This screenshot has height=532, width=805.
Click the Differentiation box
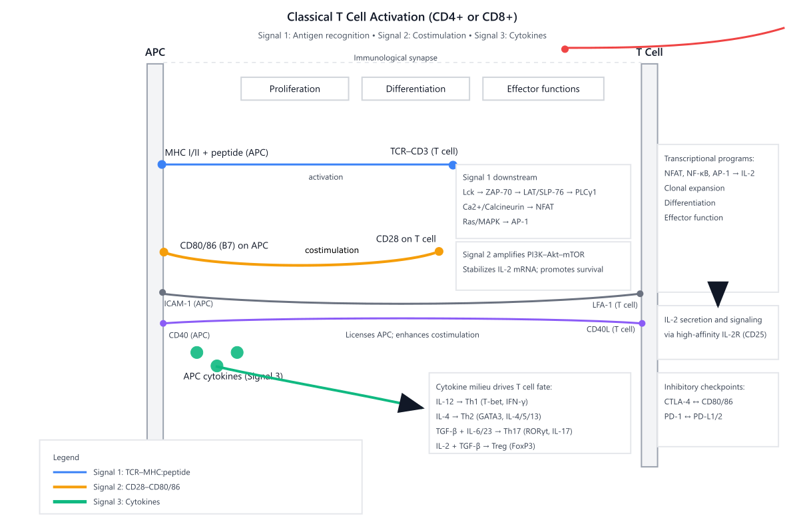(415, 89)
